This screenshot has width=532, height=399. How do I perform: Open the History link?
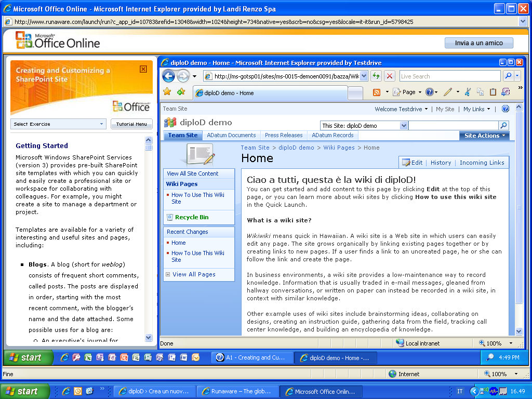(x=441, y=163)
